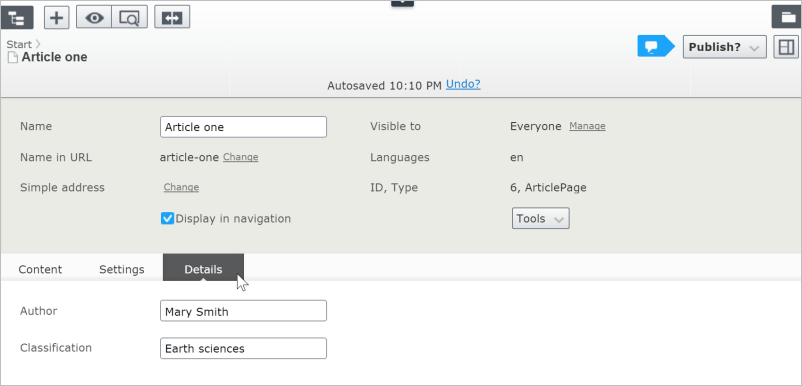Open the Publish? dropdown
802x386 pixels.
pos(724,47)
